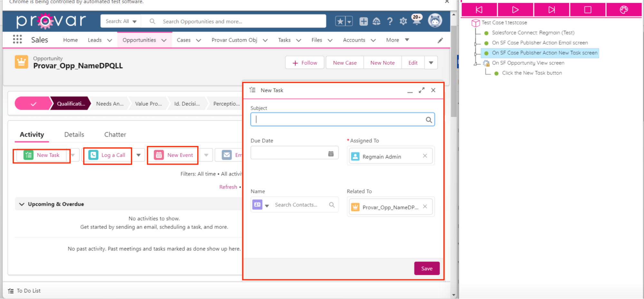The image size is (644, 299).
Task: Click the New Task action button
Action: (x=42, y=155)
